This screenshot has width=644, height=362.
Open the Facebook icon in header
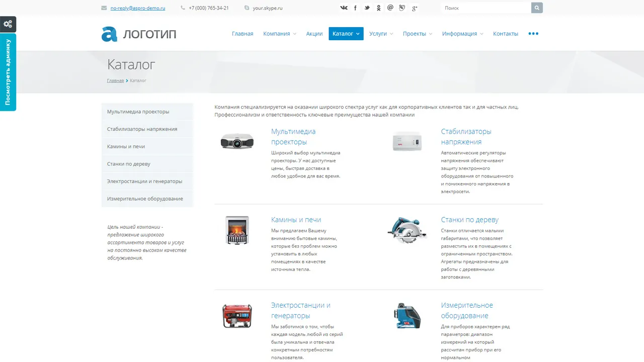tap(355, 8)
